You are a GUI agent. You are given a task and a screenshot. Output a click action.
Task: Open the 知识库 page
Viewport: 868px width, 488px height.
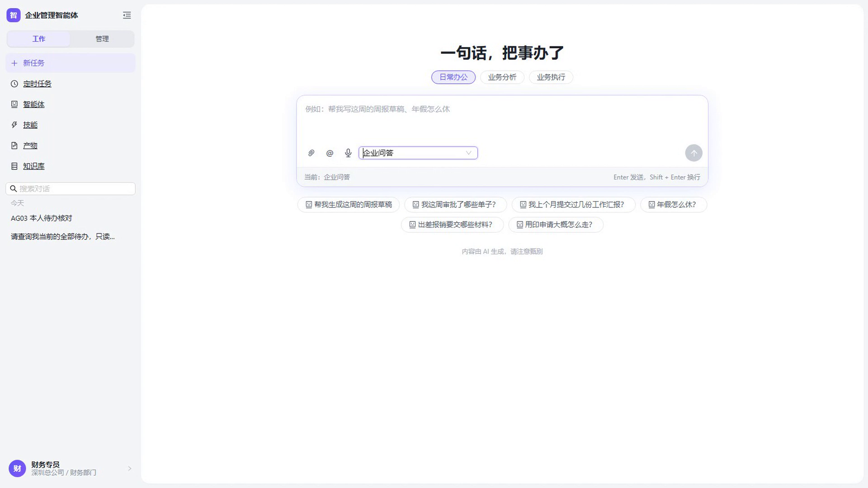coord(71,166)
